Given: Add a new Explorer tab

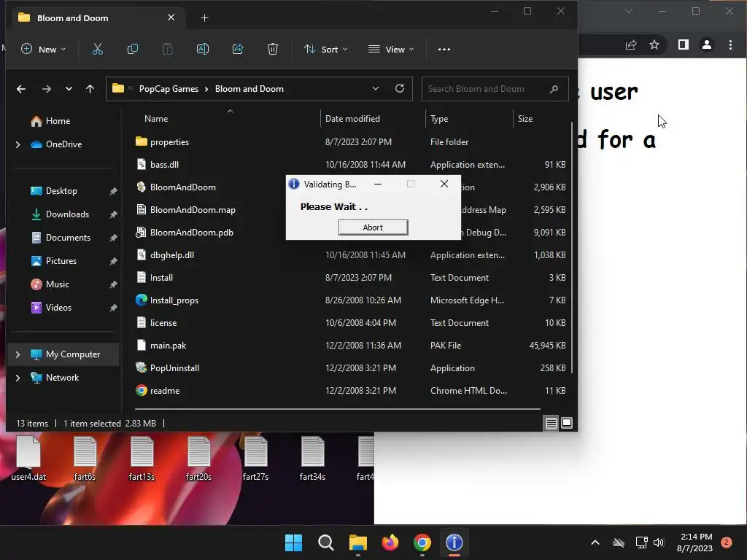Looking at the screenshot, I should (204, 18).
